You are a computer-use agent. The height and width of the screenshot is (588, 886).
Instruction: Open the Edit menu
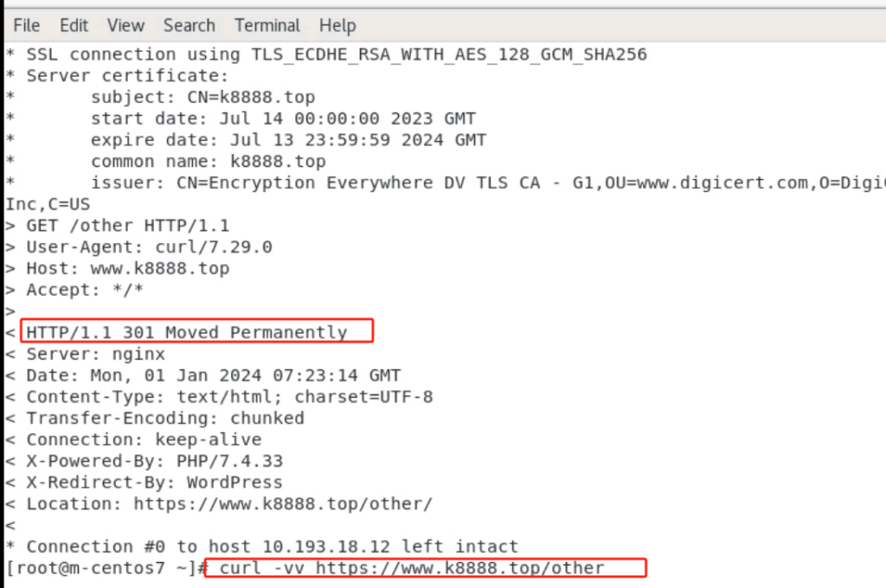[74, 25]
